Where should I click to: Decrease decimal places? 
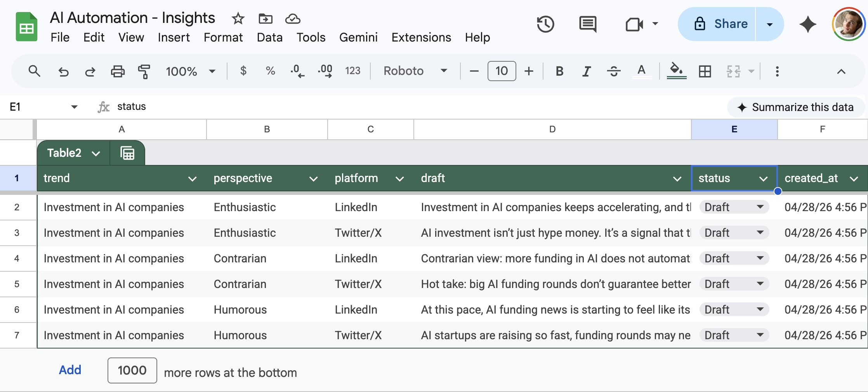pos(297,71)
